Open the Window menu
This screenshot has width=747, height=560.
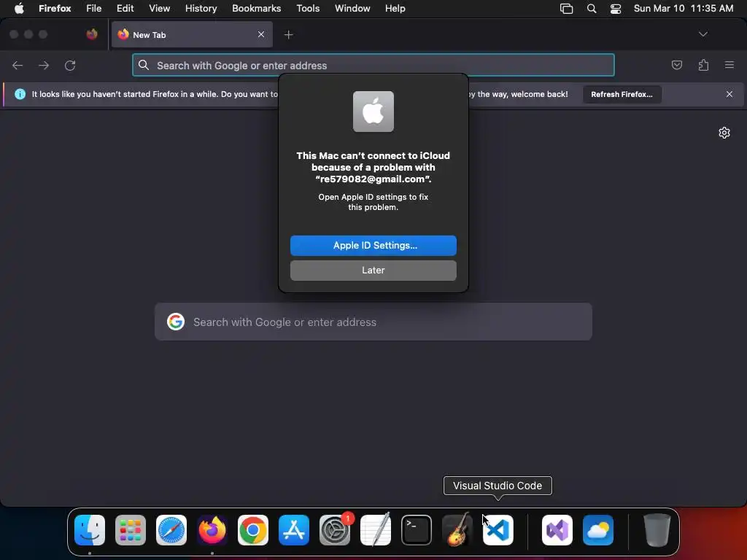352,9
